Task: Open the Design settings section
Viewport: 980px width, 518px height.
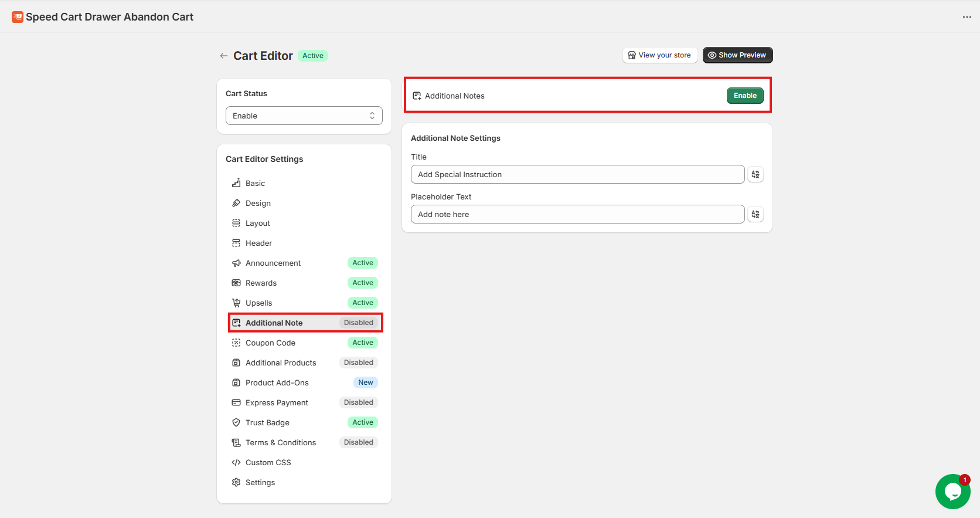Action: click(x=258, y=203)
